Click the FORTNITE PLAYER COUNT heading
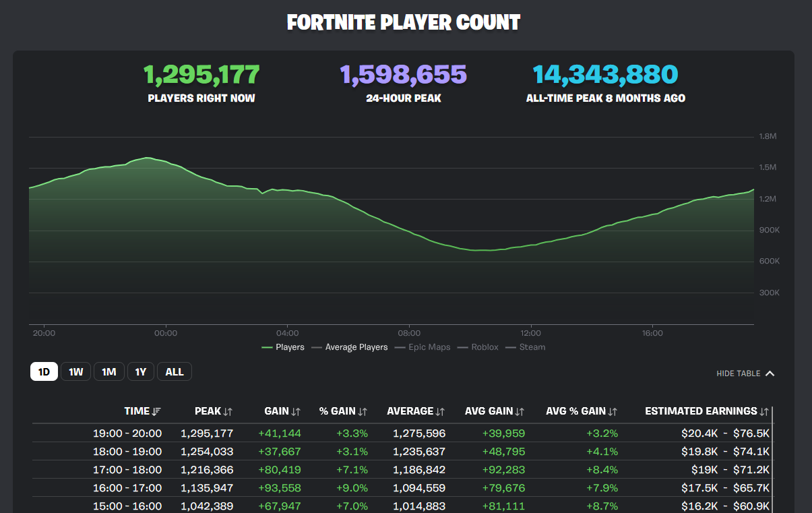 tap(404, 22)
